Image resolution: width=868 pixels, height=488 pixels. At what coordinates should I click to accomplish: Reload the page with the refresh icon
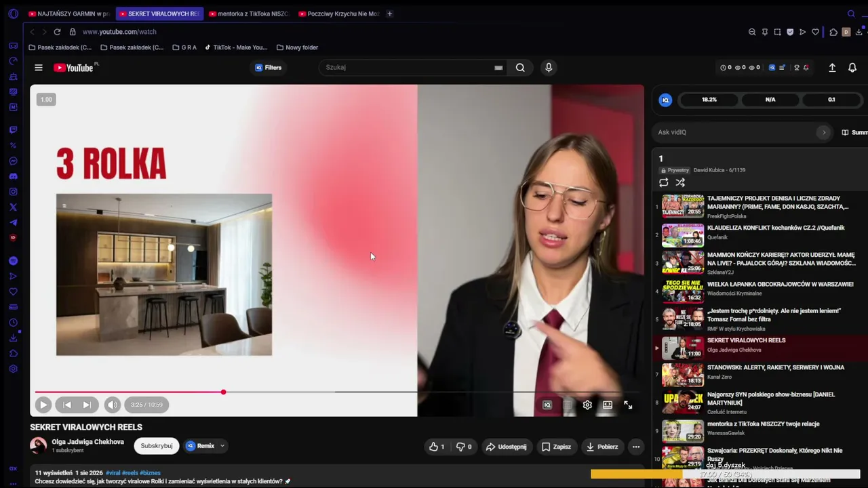click(x=57, y=32)
